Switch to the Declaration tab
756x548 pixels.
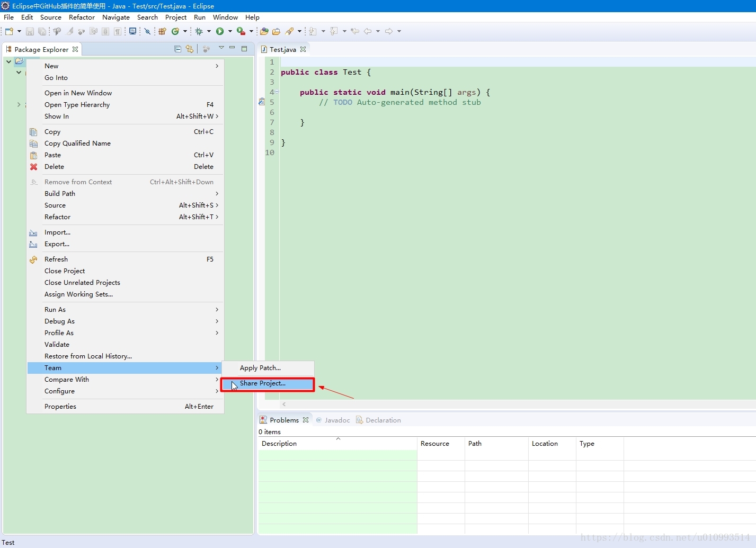[378, 420]
